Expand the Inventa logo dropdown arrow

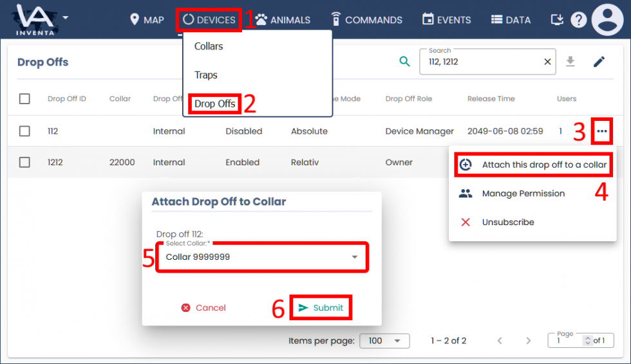pyautogui.click(x=65, y=17)
